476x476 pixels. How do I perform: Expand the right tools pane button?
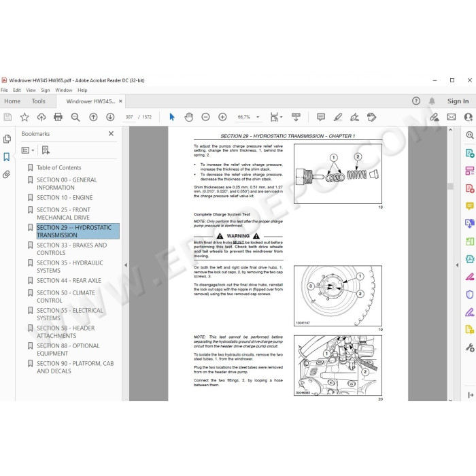click(471, 395)
